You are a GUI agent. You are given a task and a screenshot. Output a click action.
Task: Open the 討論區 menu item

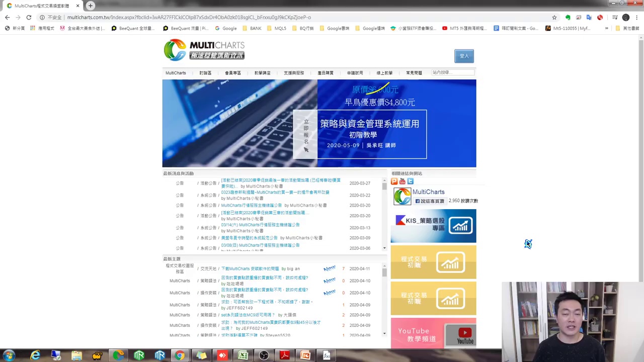click(205, 73)
